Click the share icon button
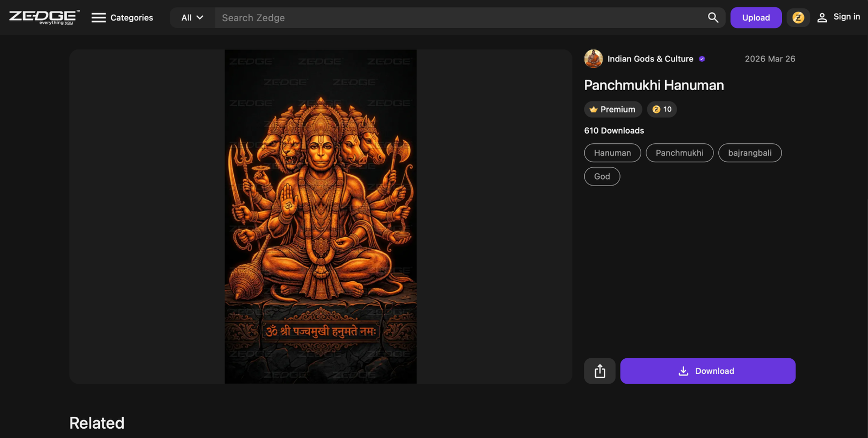Screen dimensions: 868x438 pyautogui.click(x=600, y=371)
